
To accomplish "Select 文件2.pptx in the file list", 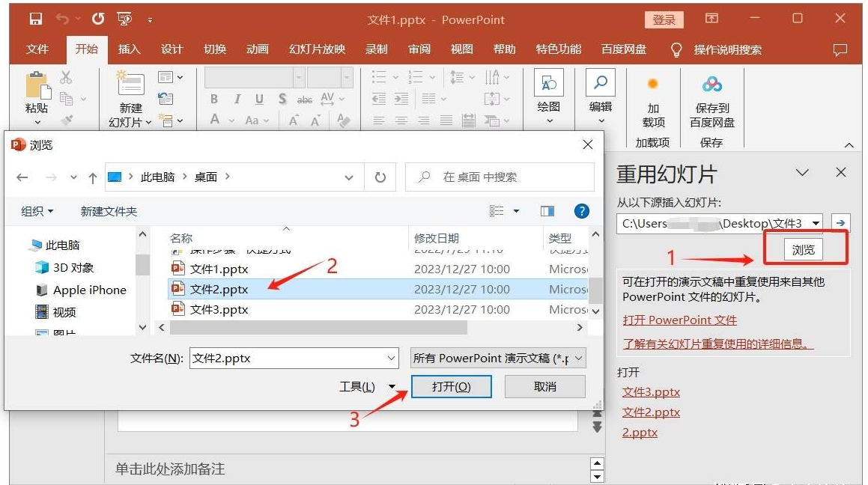I will 378,289.
